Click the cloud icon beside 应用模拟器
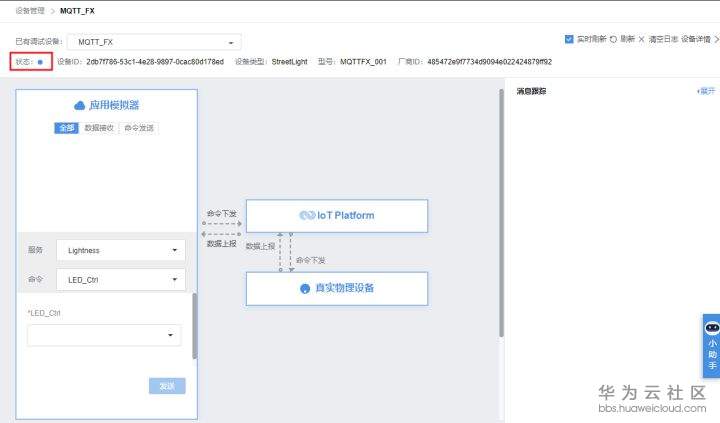This screenshot has height=423, width=720. (x=79, y=105)
